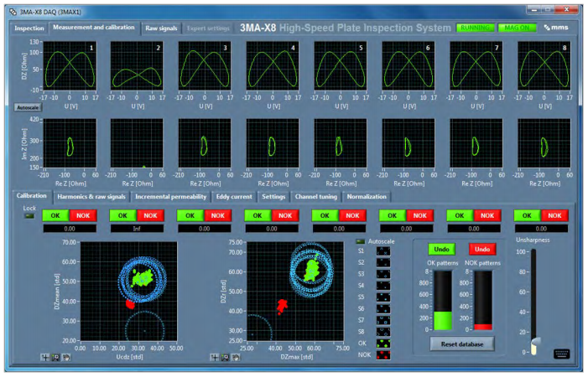The image size is (588, 377).
Task: Click the DZ versus U graph numbered 5
Action: 341,66
